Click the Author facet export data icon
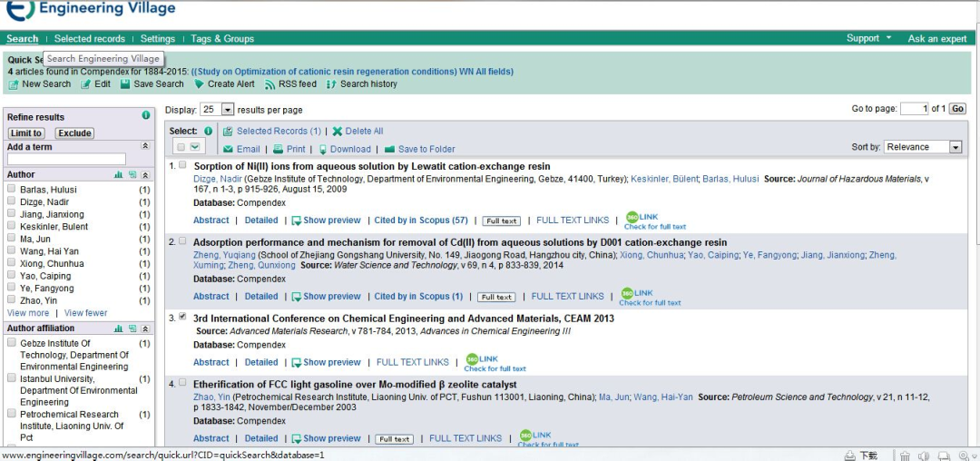Screen dimensions: 980x461 pyautogui.click(x=132, y=175)
